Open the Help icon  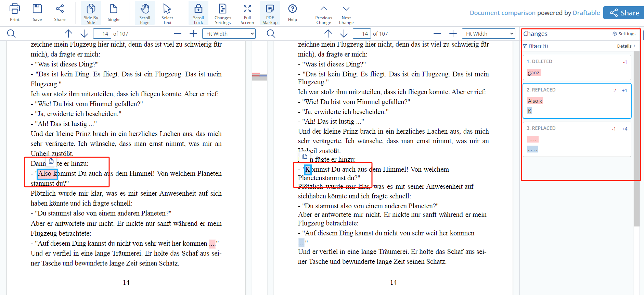click(293, 13)
